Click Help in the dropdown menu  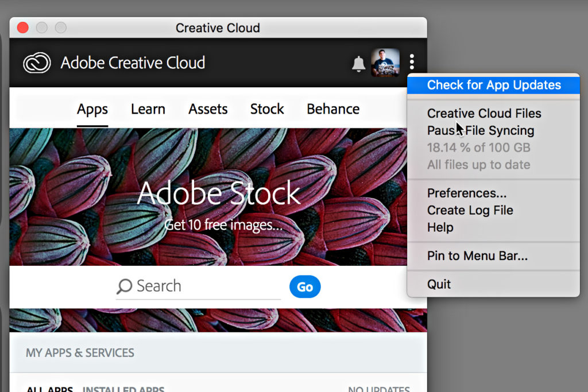point(440,228)
